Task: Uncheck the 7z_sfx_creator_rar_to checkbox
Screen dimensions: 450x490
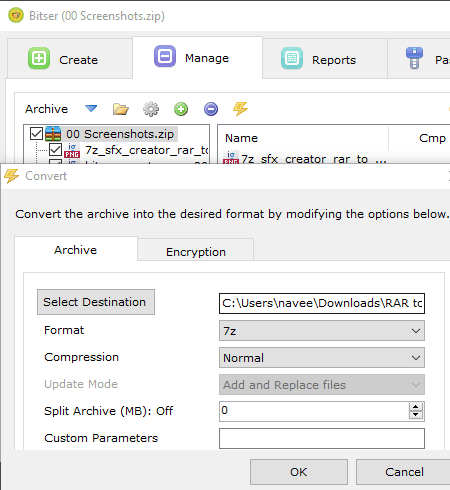Action: [55, 150]
